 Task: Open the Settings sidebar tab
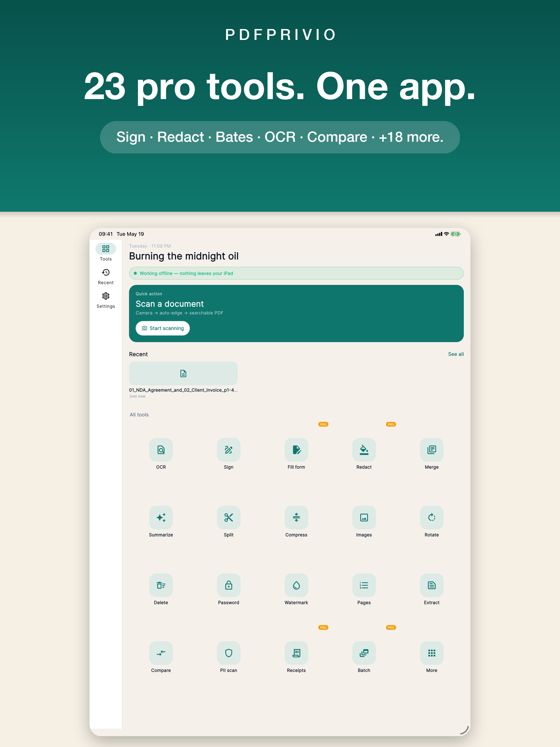[x=106, y=300]
